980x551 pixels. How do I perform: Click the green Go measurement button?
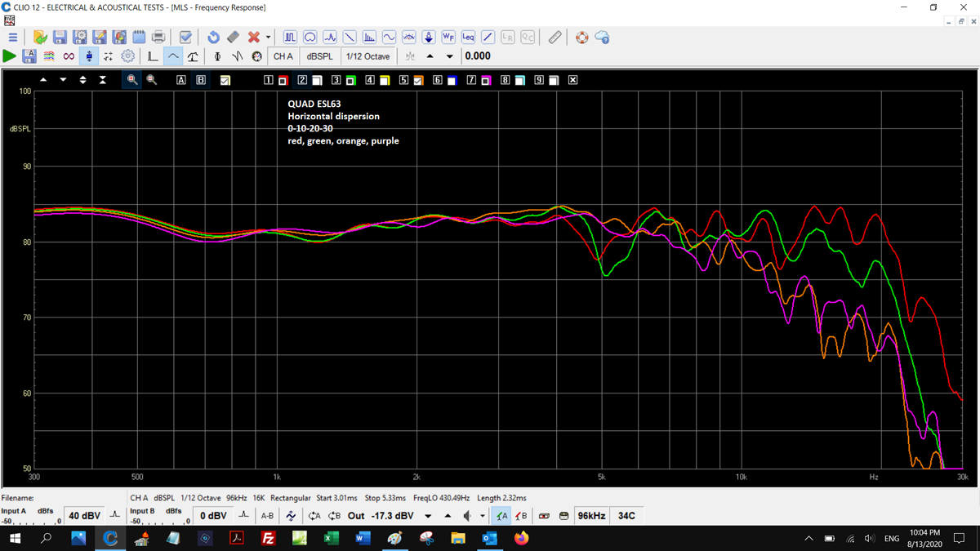9,56
